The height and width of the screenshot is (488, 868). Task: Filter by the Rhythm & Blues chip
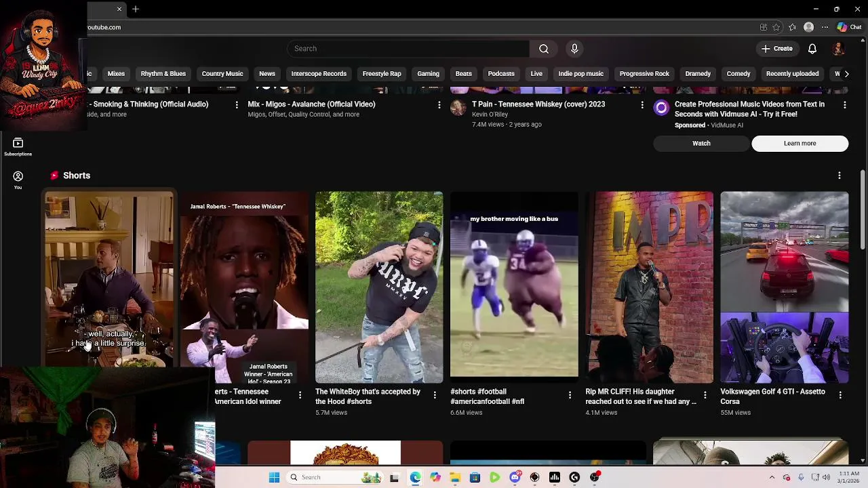pos(163,74)
